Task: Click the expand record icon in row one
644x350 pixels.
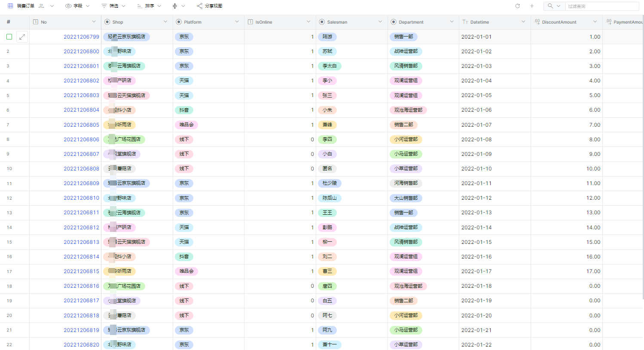Action: [22, 37]
